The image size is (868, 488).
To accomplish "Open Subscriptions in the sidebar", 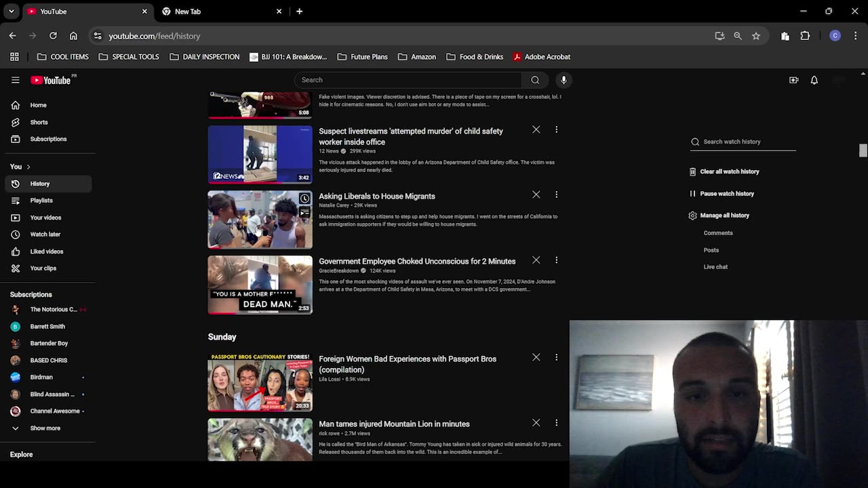I will 47,139.
